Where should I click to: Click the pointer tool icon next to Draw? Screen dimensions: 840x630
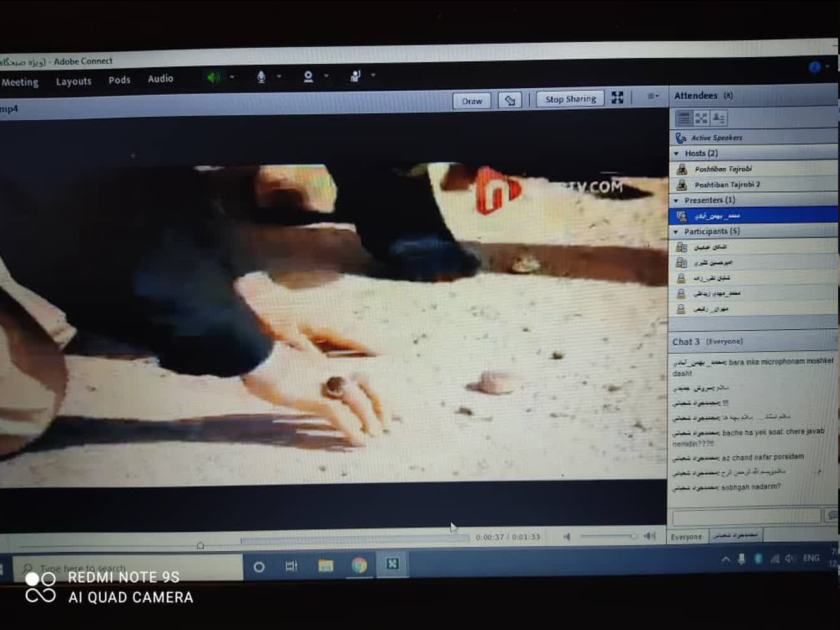point(510,100)
